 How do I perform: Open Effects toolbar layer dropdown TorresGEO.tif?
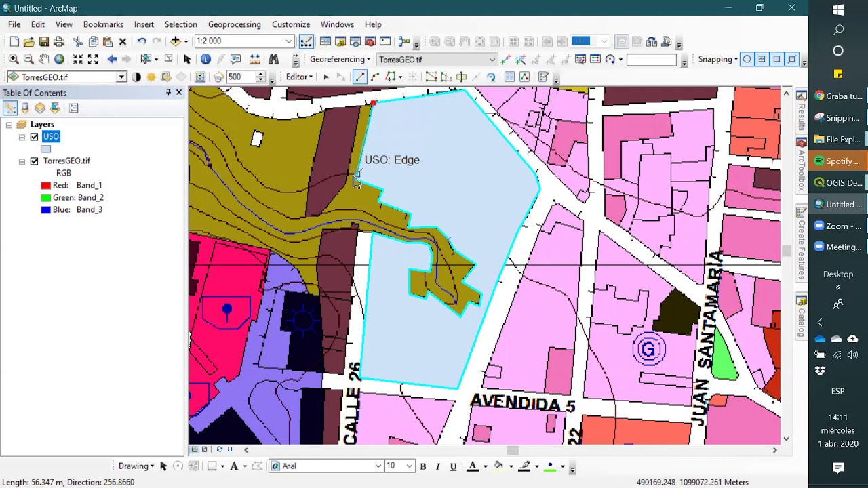click(x=121, y=77)
